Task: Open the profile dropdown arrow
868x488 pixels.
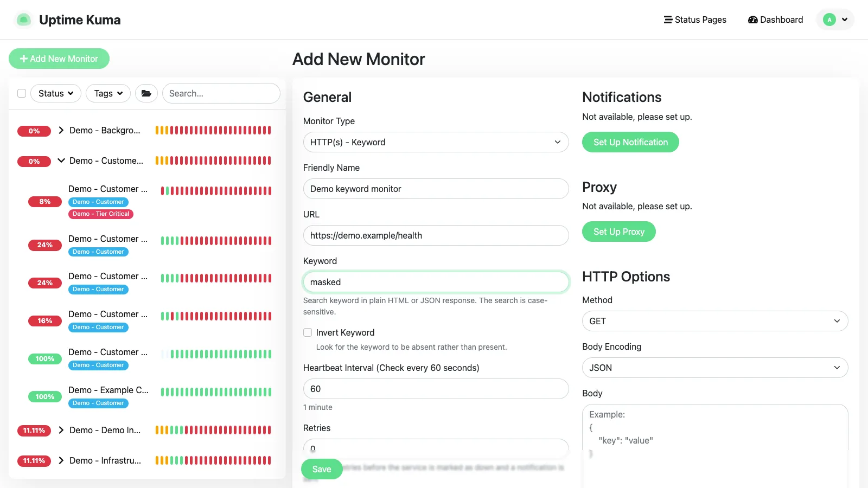Action: [x=845, y=20]
